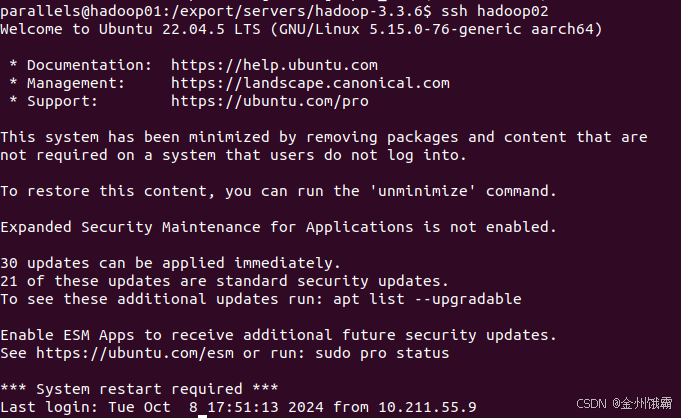Click the terminal cursor block at bottom

pos(202,416)
